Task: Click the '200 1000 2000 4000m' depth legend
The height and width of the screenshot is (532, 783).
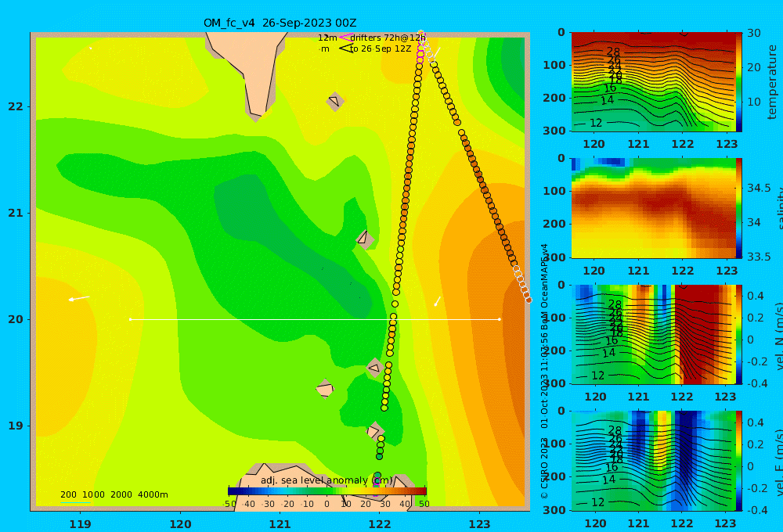Action: tap(114, 494)
